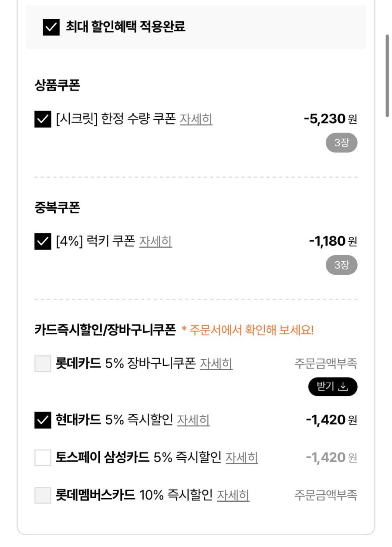This screenshot has height=547, width=392.
Task: Click the 최대 할인혜택 적용완료 label text
Action: (125, 27)
